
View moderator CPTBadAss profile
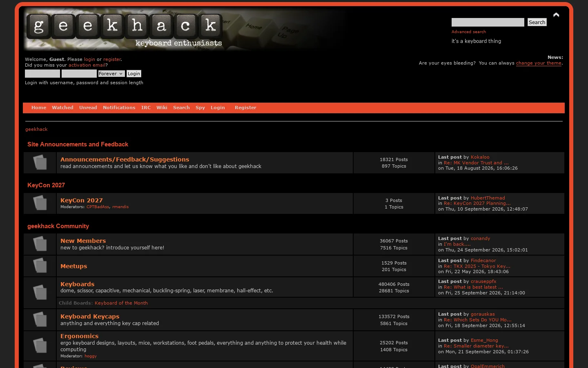coord(98,207)
